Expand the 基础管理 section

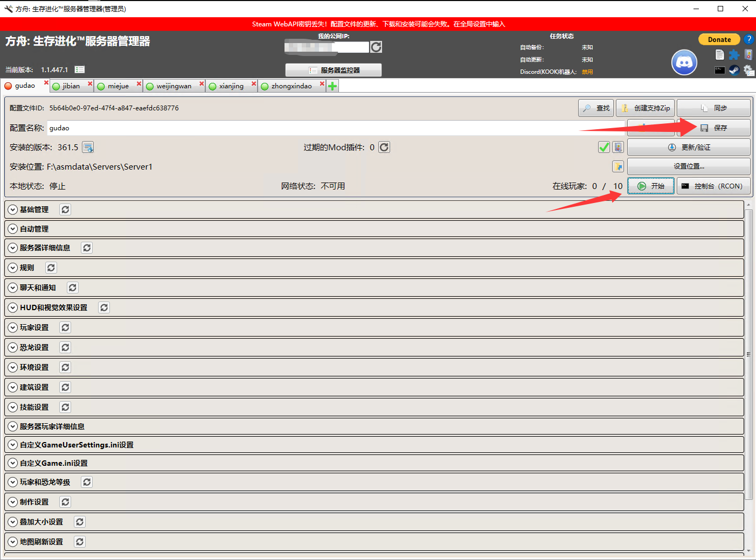[x=13, y=209]
